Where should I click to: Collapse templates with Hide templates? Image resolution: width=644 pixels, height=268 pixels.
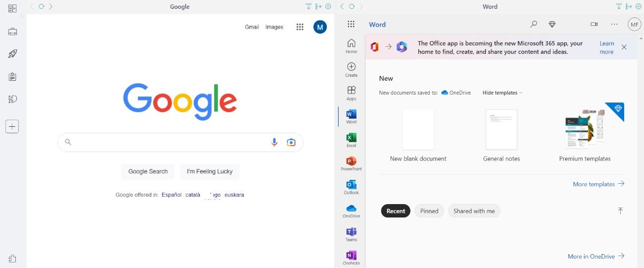502,93
